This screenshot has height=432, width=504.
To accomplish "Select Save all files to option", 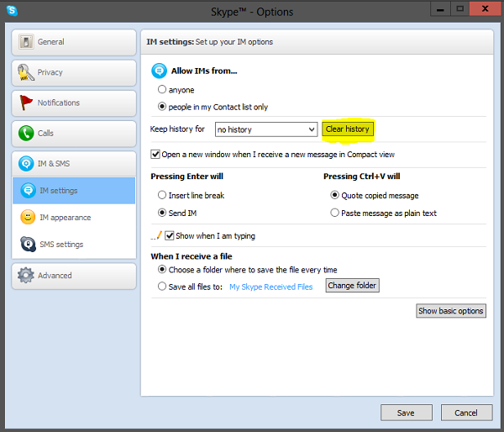I will (162, 287).
